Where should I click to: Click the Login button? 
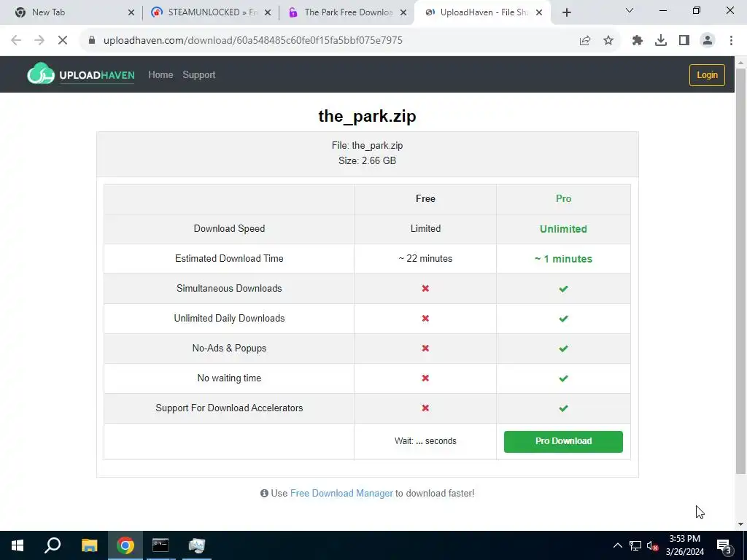pyautogui.click(x=707, y=75)
